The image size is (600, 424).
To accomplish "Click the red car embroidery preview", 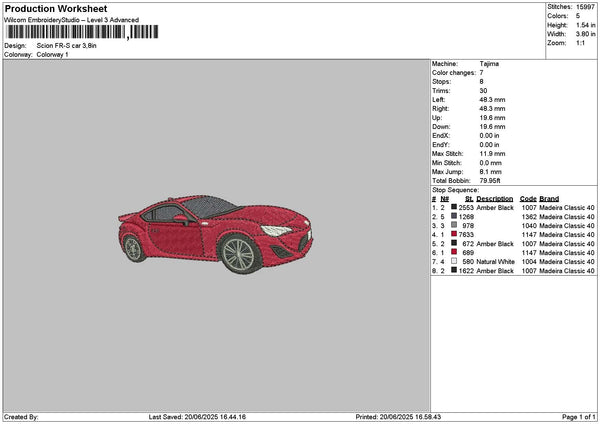I will (x=216, y=233).
